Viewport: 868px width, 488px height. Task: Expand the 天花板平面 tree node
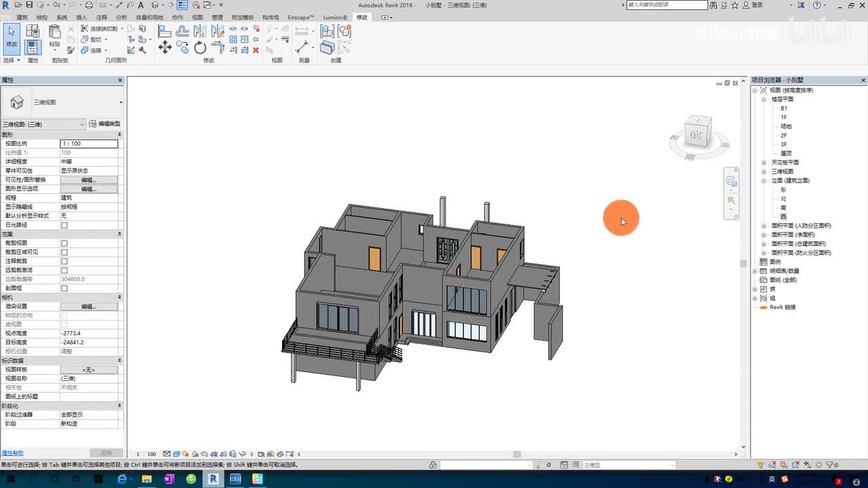click(x=764, y=163)
